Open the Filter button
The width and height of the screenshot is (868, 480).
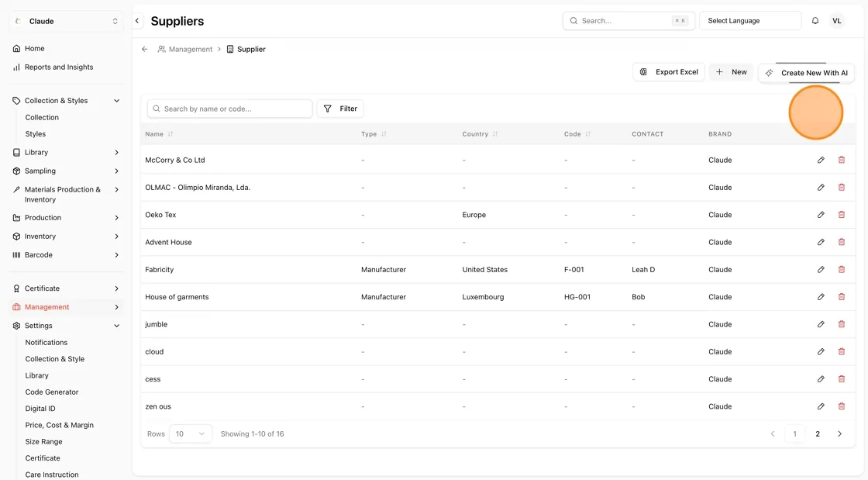(x=340, y=109)
